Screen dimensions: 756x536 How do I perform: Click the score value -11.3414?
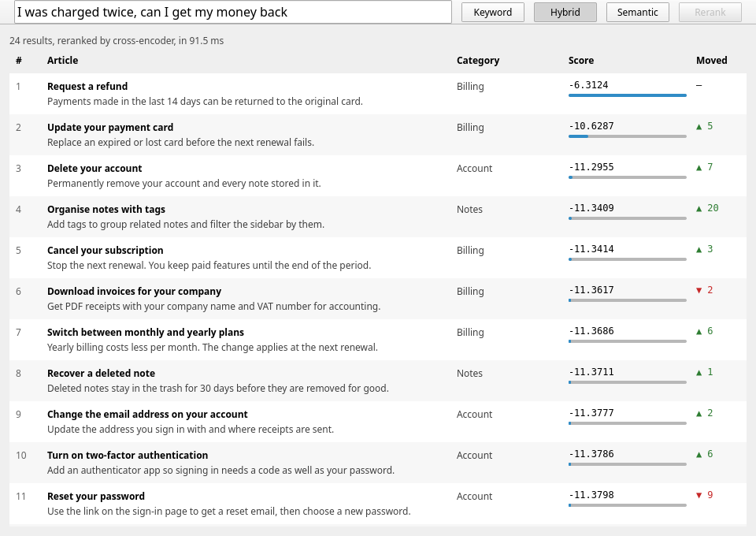pos(591,249)
